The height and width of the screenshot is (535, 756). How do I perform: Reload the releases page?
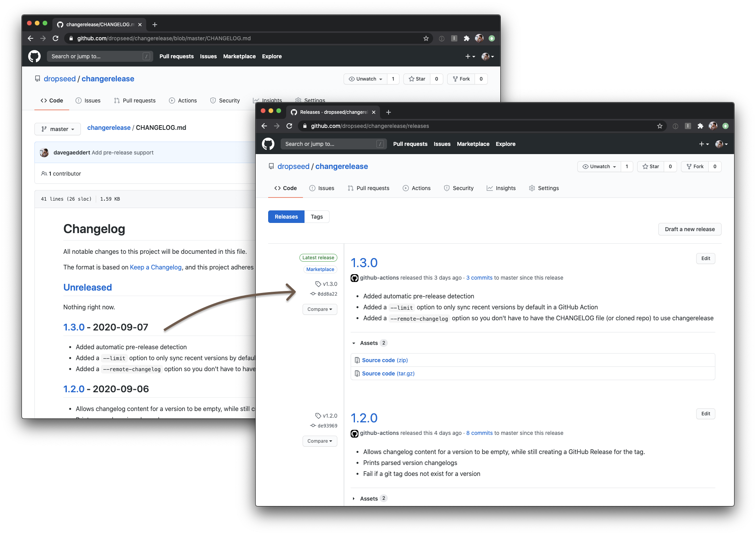tap(289, 126)
